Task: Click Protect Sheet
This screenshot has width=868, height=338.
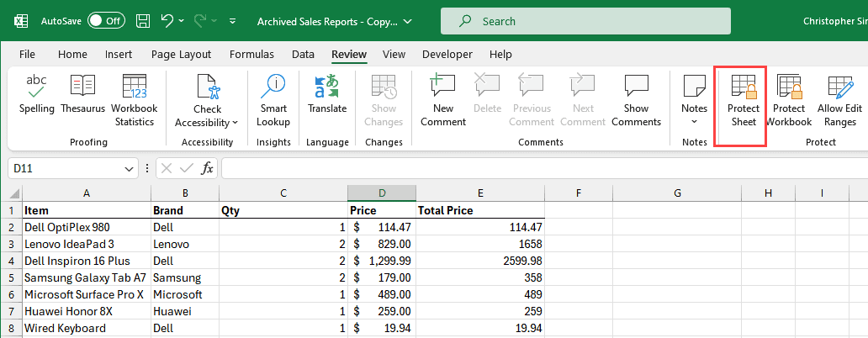Action: 744,100
